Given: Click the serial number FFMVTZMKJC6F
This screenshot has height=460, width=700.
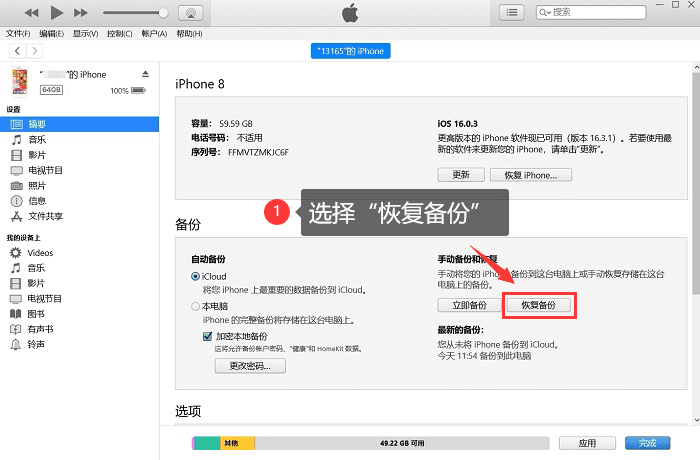Looking at the screenshot, I should 258,152.
